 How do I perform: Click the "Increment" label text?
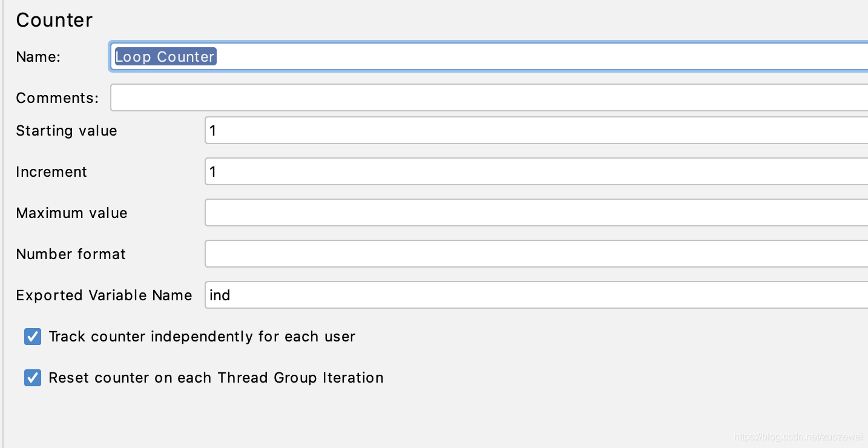(51, 172)
